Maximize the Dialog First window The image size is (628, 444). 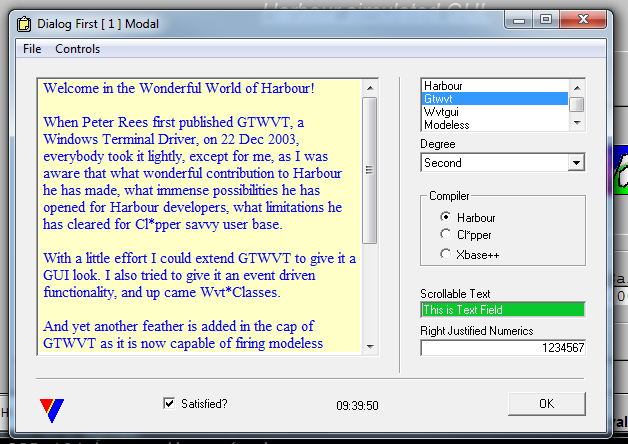pos(545,19)
